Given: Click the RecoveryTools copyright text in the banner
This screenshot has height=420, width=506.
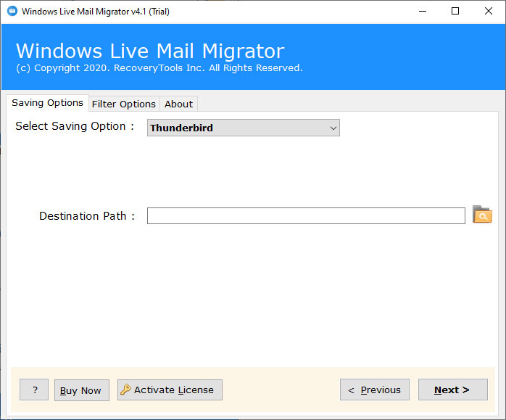Looking at the screenshot, I should coord(159,68).
